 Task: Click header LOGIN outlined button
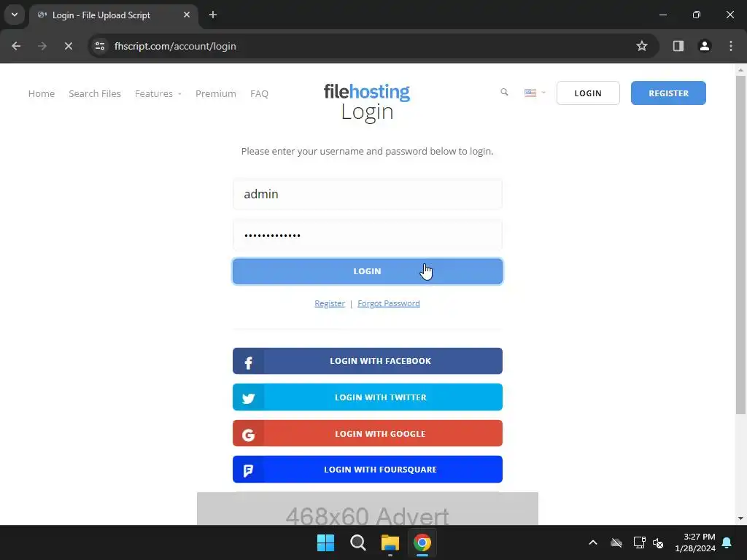(x=588, y=93)
